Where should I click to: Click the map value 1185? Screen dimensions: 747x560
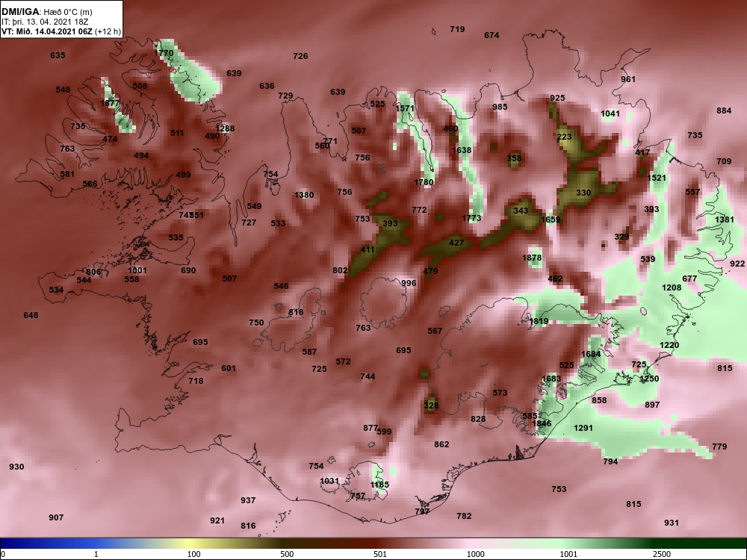(379, 485)
